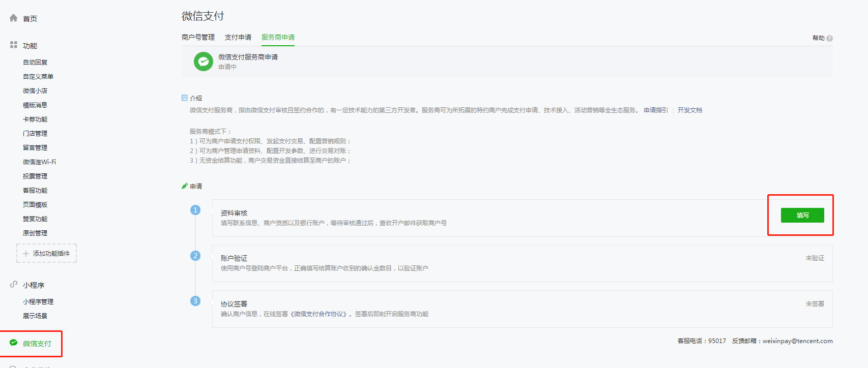Click the plus icon for 添加功能插件

pyautogui.click(x=26, y=253)
